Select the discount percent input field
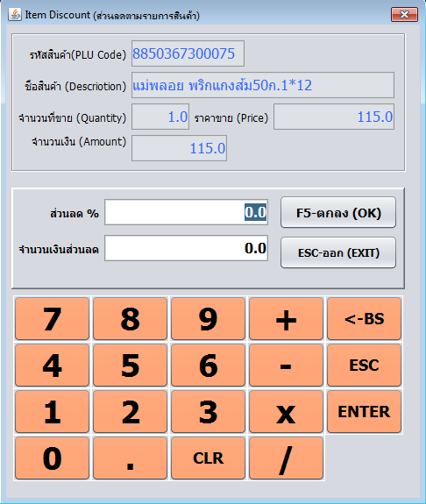 [186, 212]
